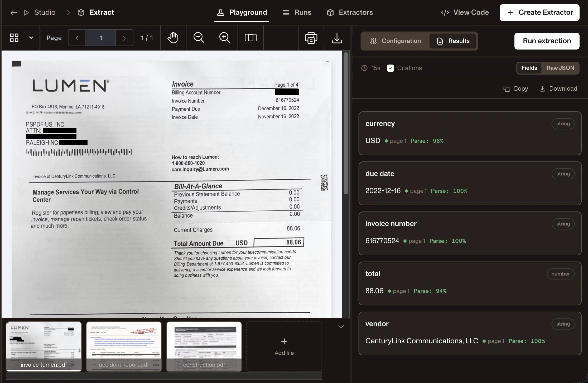
Task: Click the total value 88.06 in results
Action: click(374, 291)
